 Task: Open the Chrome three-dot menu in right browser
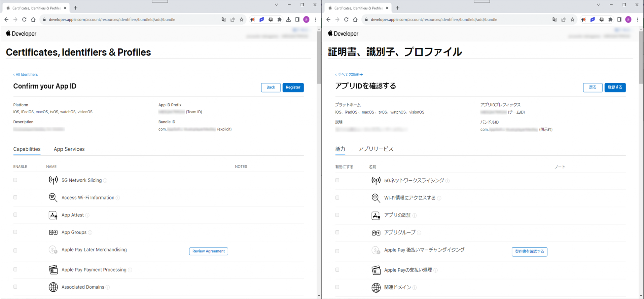coord(637,20)
